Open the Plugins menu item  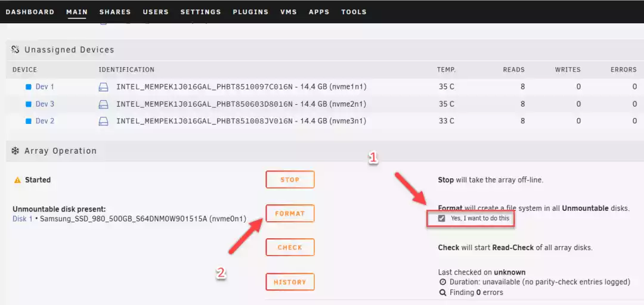250,12
